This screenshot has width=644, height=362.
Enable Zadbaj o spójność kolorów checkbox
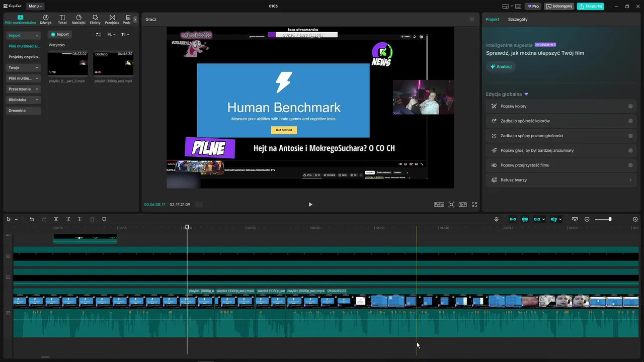(630, 121)
